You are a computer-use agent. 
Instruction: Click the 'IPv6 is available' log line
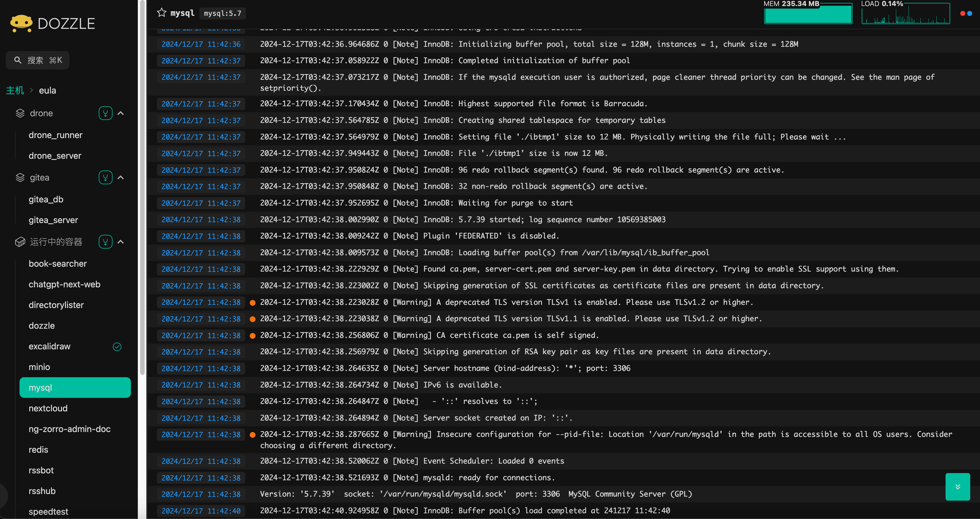point(381,385)
